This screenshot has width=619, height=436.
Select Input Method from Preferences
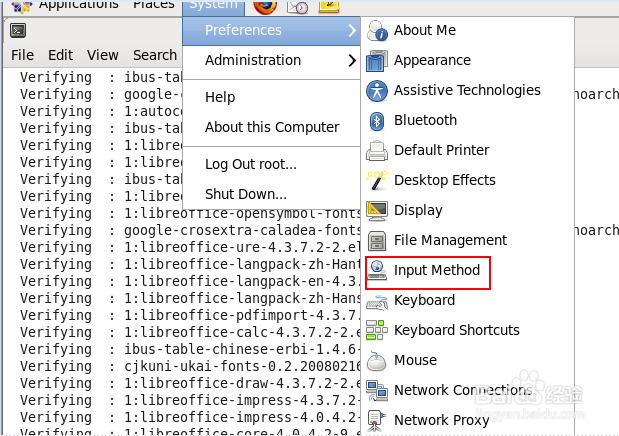(436, 271)
